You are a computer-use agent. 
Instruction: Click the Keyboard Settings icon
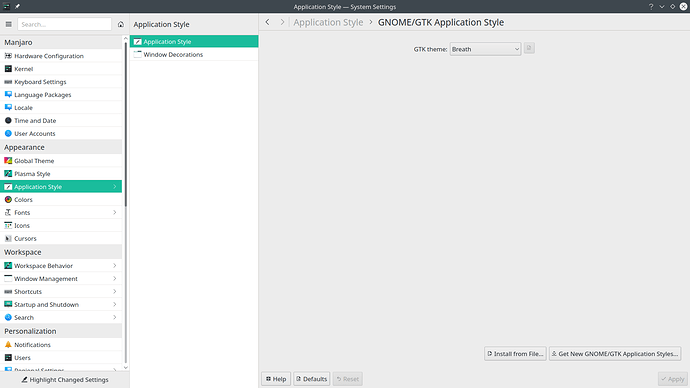(x=8, y=82)
